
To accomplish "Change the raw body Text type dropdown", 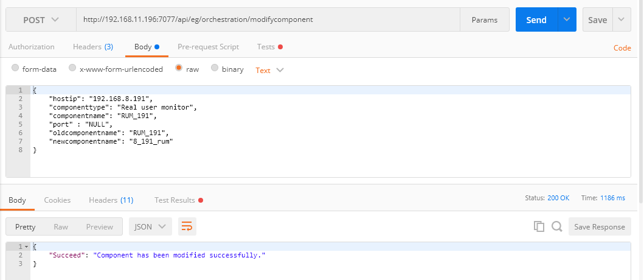I will (269, 71).
